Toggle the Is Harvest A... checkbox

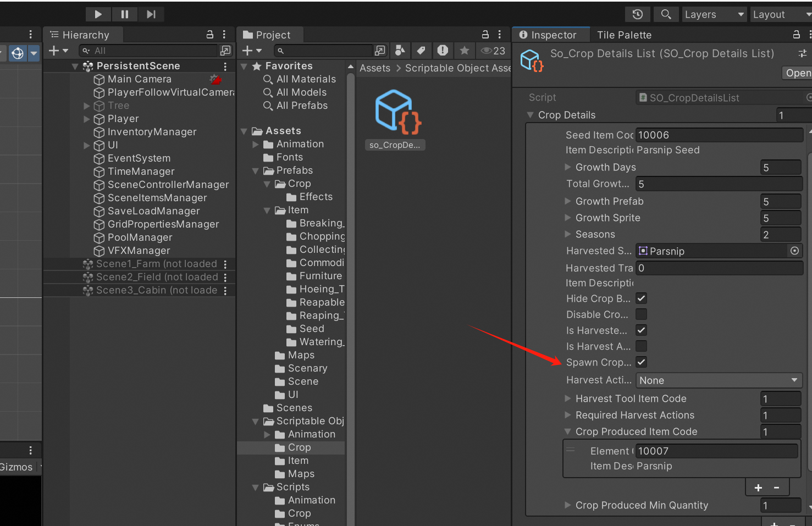tap(641, 346)
